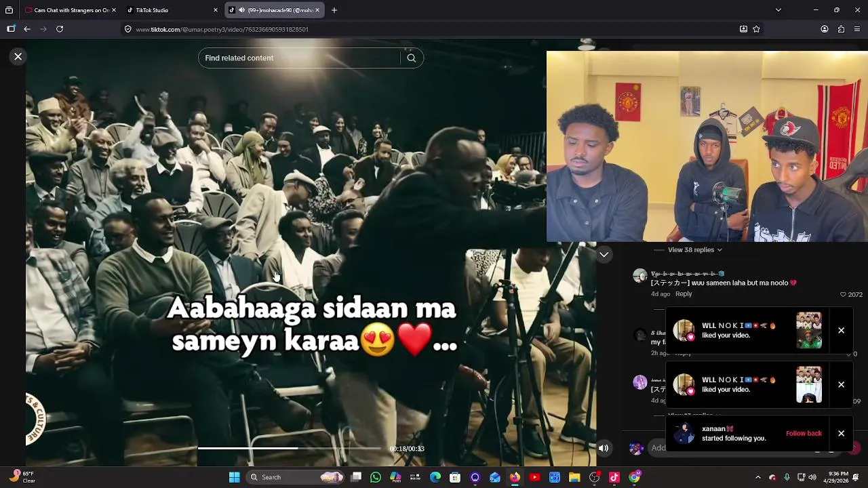Open the tab list dropdown arrow

point(778,10)
